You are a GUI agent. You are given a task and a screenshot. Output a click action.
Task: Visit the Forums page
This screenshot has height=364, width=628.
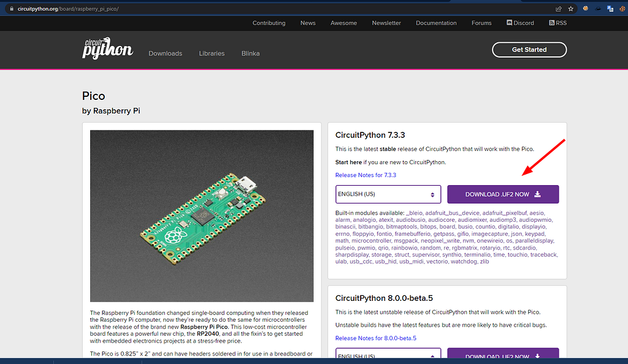pyautogui.click(x=481, y=23)
